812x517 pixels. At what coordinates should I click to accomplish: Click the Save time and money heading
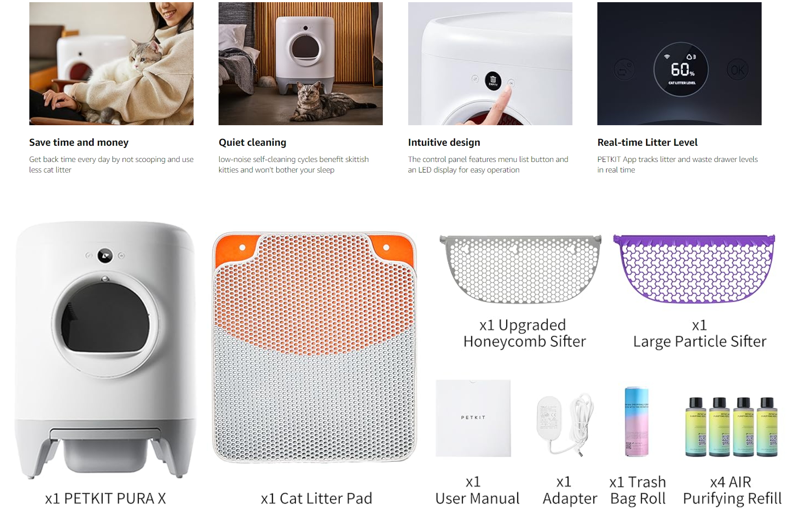click(79, 142)
